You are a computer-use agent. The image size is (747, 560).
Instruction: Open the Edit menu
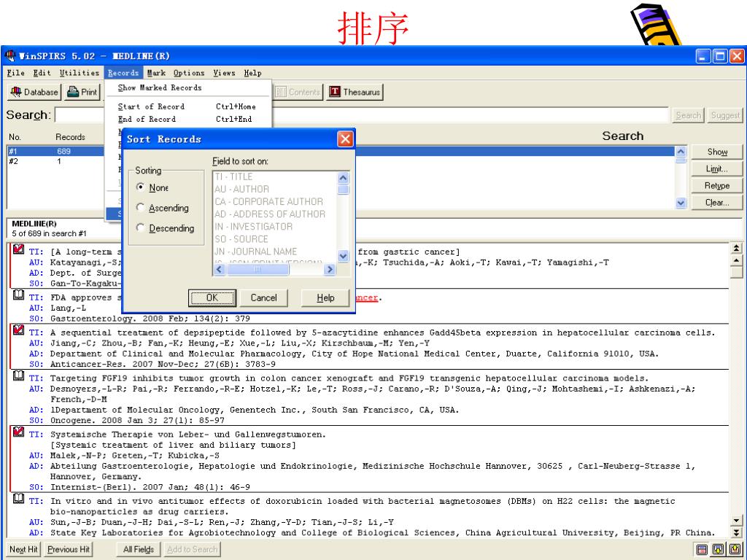[x=42, y=73]
